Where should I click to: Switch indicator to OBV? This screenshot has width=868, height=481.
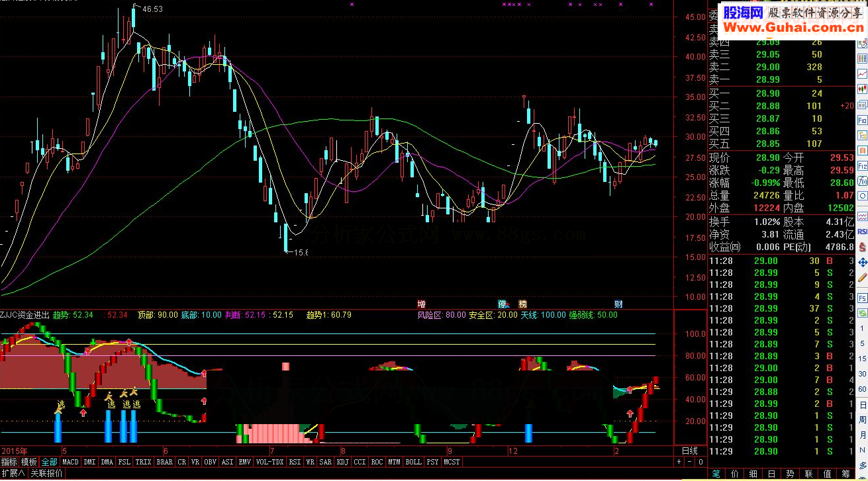tap(210, 462)
